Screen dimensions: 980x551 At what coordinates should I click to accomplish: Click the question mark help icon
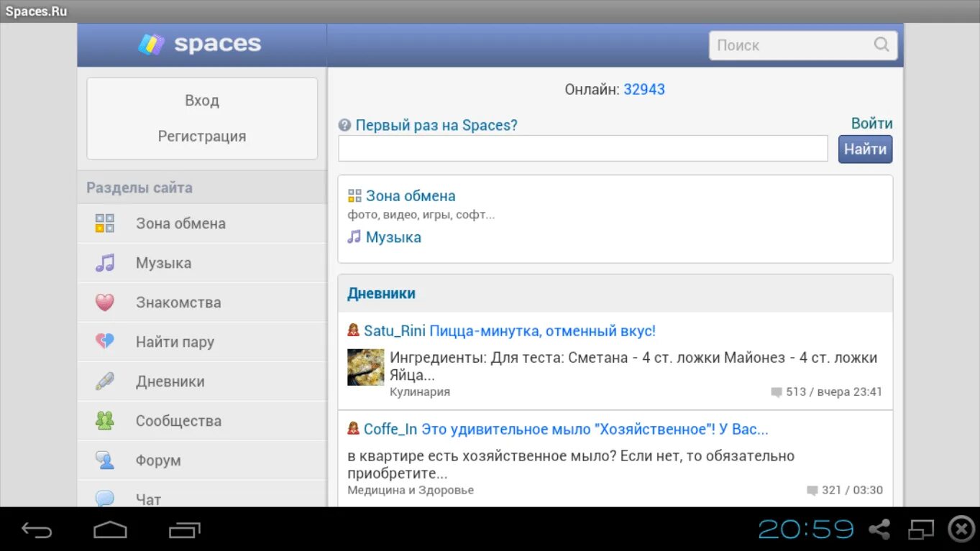pos(344,126)
